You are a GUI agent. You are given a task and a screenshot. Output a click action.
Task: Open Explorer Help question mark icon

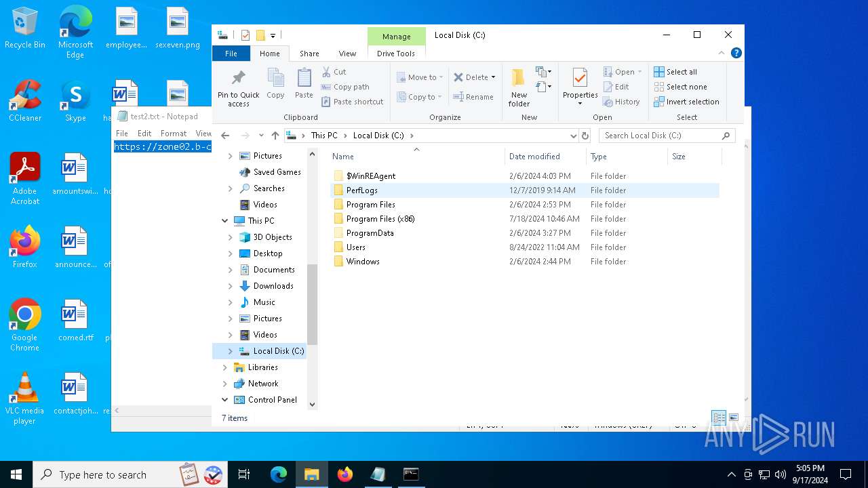(736, 53)
